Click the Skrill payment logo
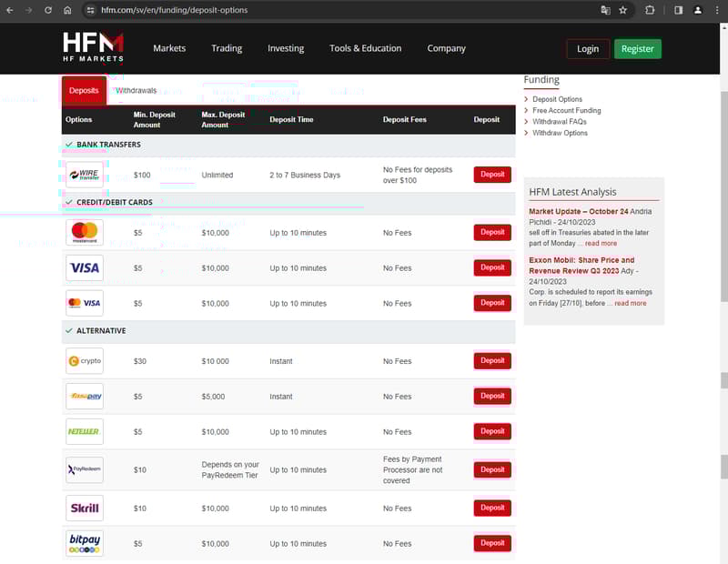The height and width of the screenshot is (564, 728). click(x=85, y=509)
